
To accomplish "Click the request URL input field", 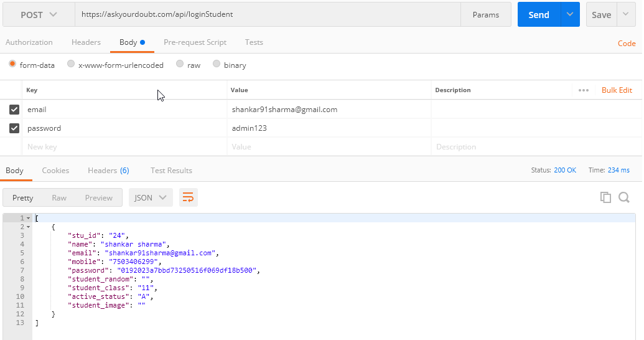I will (x=268, y=14).
